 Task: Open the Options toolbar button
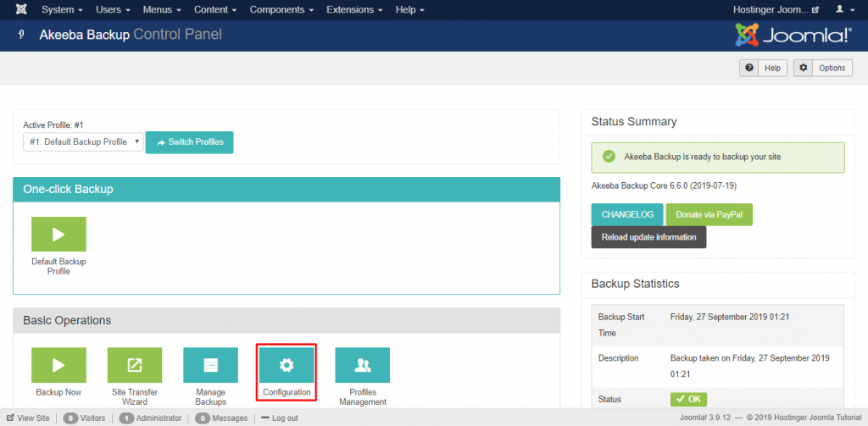coord(822,68)
